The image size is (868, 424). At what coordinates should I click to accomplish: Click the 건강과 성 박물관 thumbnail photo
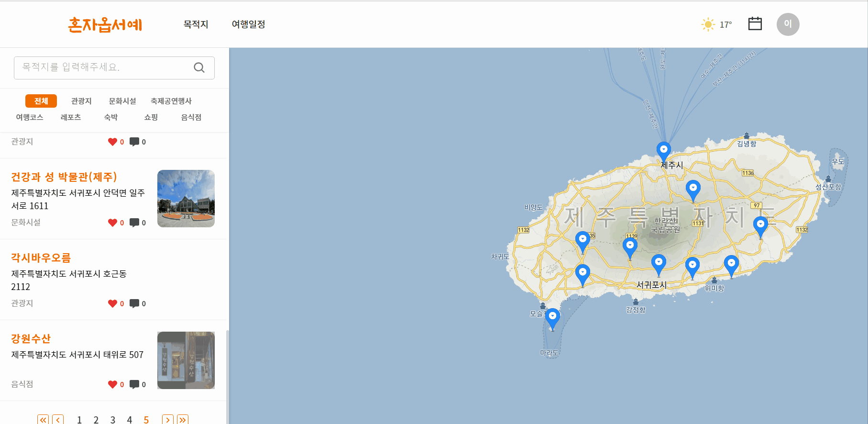tap(186, 199)
